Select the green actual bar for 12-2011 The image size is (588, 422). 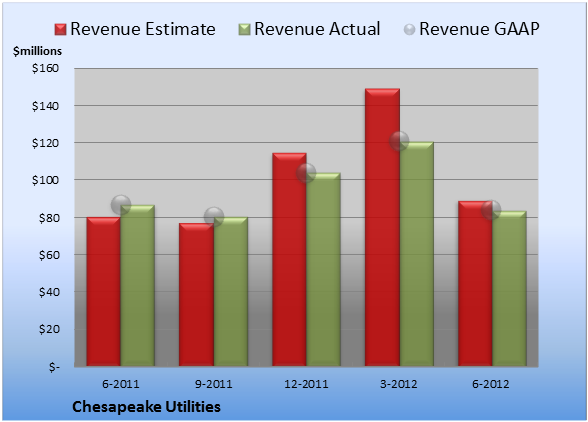click(x=324, y=269)
